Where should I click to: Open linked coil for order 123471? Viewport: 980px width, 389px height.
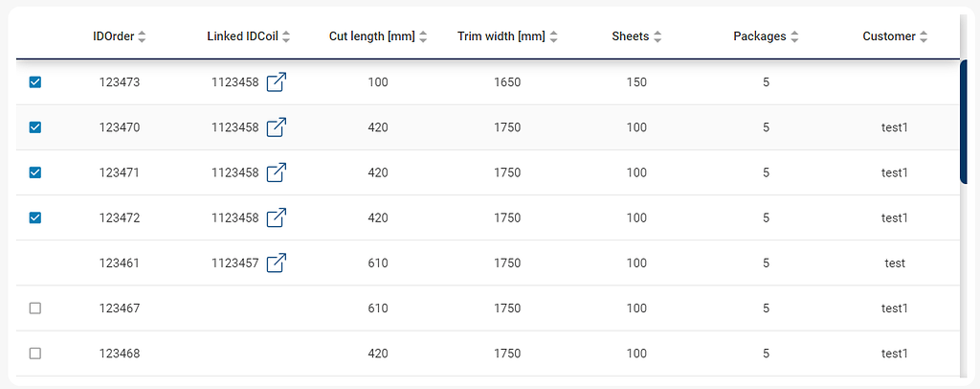(x=276, y=172)
